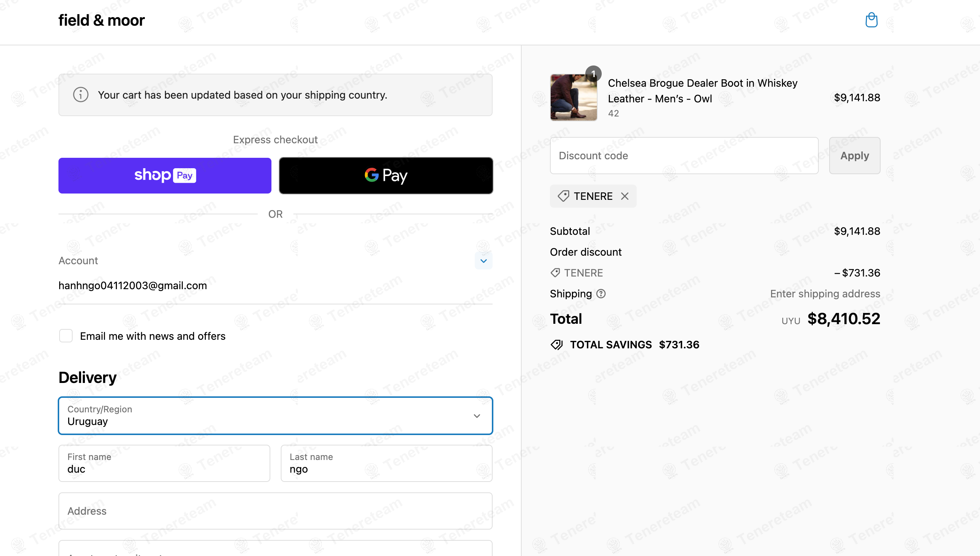Click the Enter shipping address text
Screen dimensions: 980x556
(x=825, y=294)
